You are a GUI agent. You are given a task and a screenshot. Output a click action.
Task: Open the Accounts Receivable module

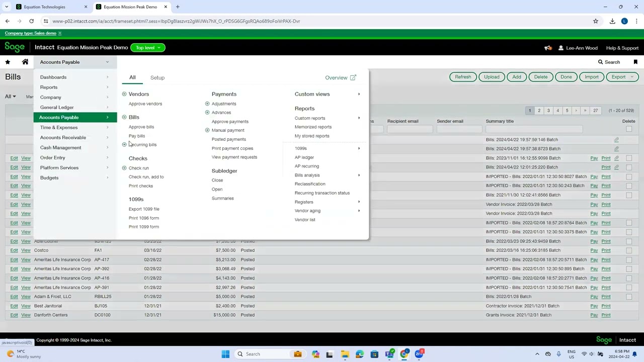click(x=75, y=137)
